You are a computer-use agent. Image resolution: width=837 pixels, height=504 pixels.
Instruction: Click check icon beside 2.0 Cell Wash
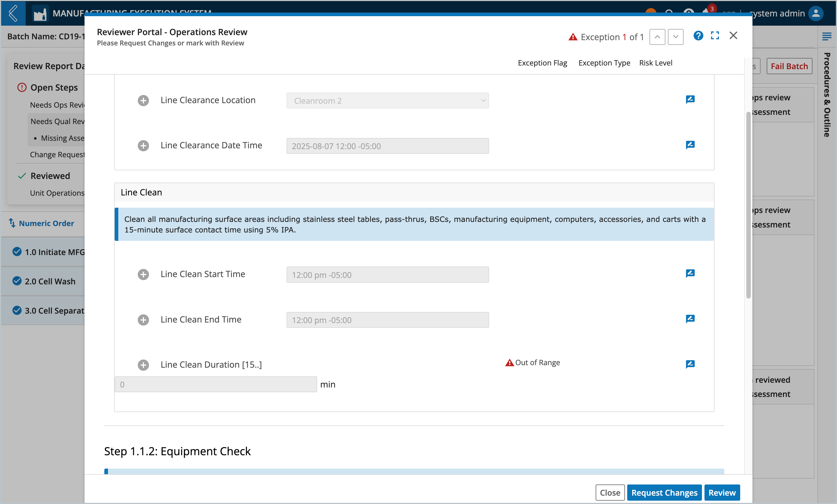coord(17,281)
